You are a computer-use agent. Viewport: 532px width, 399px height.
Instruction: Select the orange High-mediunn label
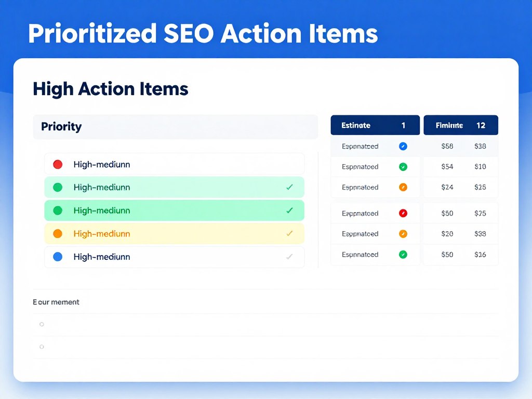(102, 234)
